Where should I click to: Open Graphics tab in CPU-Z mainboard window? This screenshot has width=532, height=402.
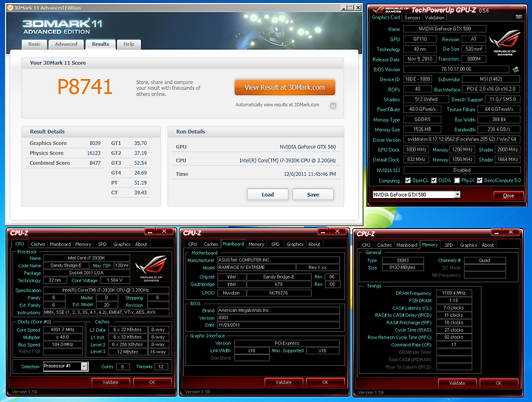click(x=295, y=245)
